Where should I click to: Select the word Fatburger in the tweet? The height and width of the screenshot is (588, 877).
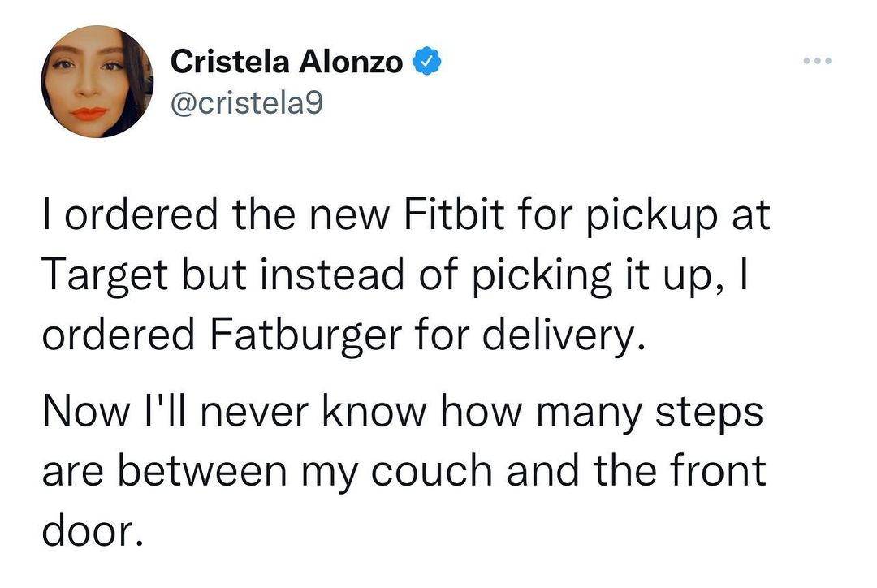pyautogui.click(x=305, y=334)
